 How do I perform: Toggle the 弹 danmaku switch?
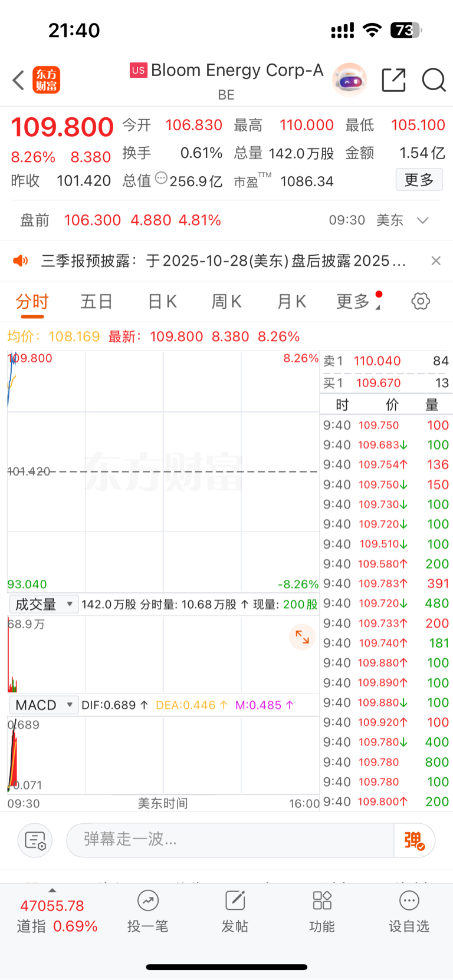pyautogui.click(x=415, y=840)
